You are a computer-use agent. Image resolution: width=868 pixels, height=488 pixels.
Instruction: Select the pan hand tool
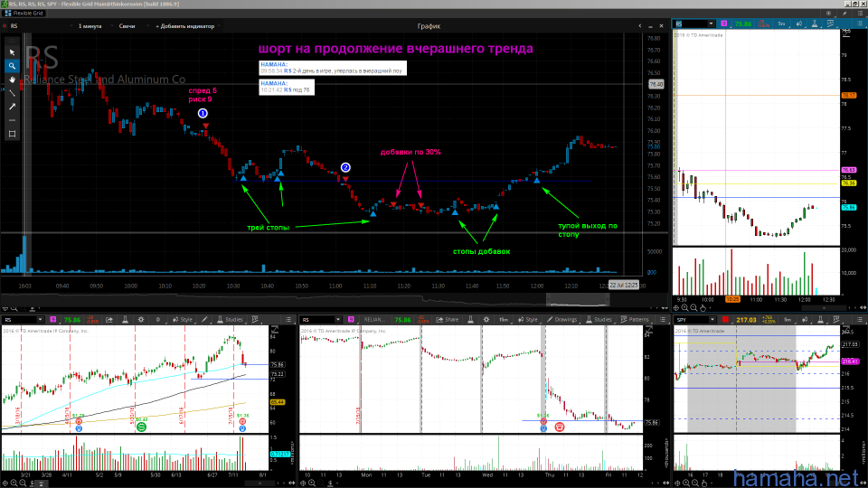(12, 80)
